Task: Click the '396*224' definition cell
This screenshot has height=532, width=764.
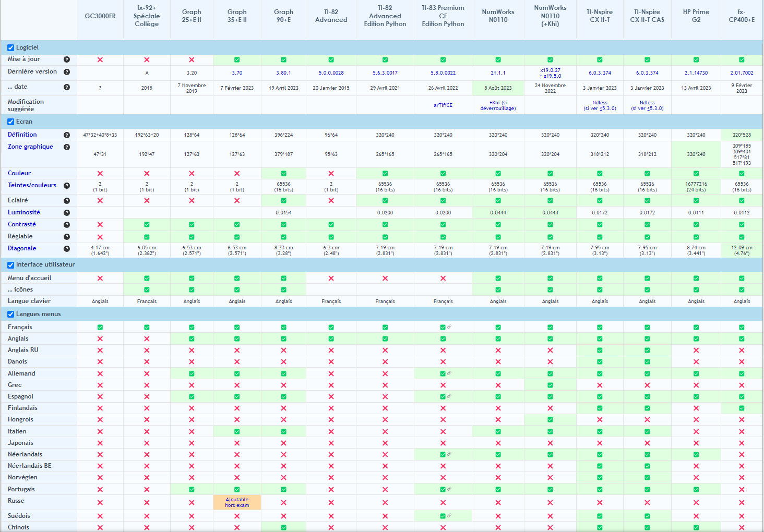Action: pyautogui.click(x=283, y=135)
